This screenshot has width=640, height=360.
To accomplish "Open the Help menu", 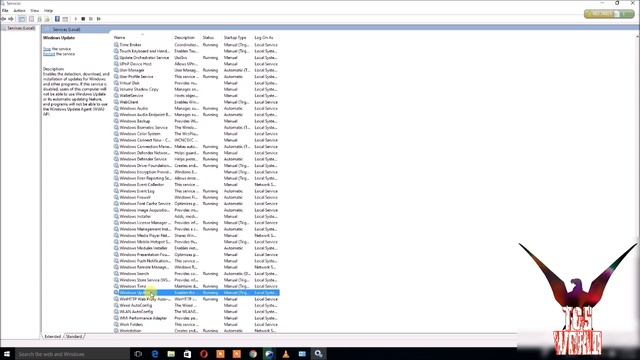I will [48, 10].
